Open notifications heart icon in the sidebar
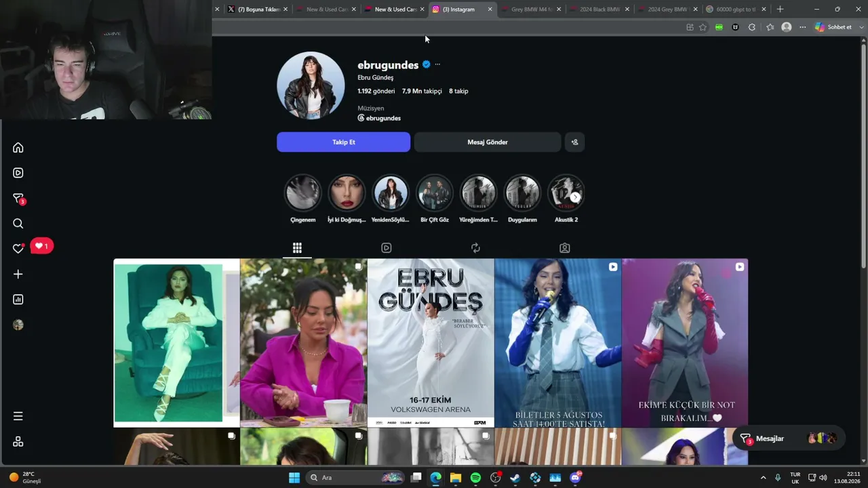This screenshot has width=868, height=488. pyautogui.click(x=18, y=249)
